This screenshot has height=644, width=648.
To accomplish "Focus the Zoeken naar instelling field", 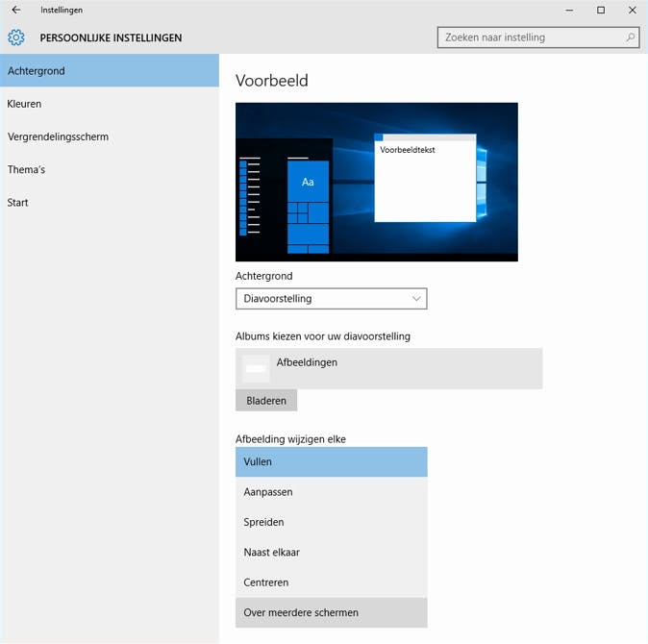I will pyautogui.click(x=538, y=37).
